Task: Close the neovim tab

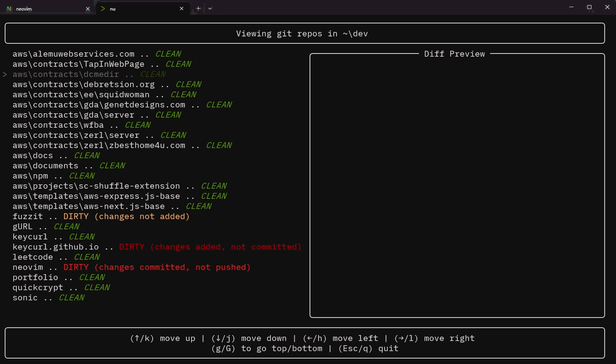Action: click(x=88, y=9)
